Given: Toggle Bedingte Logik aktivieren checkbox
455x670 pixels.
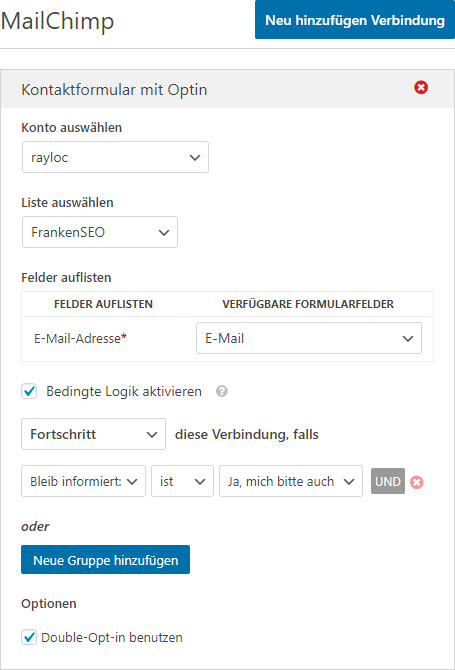Looking at the screenshot, I should (29, 391).
